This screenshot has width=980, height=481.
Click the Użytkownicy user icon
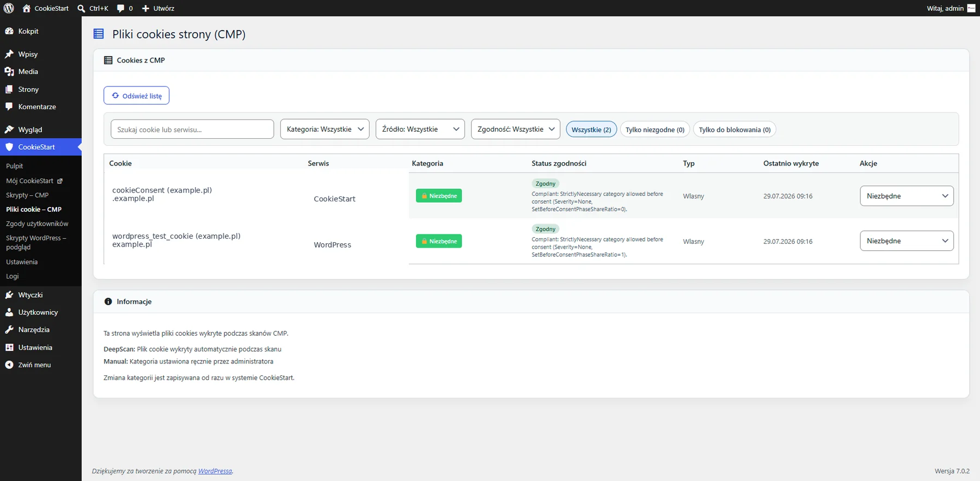(x=9, y=312)
